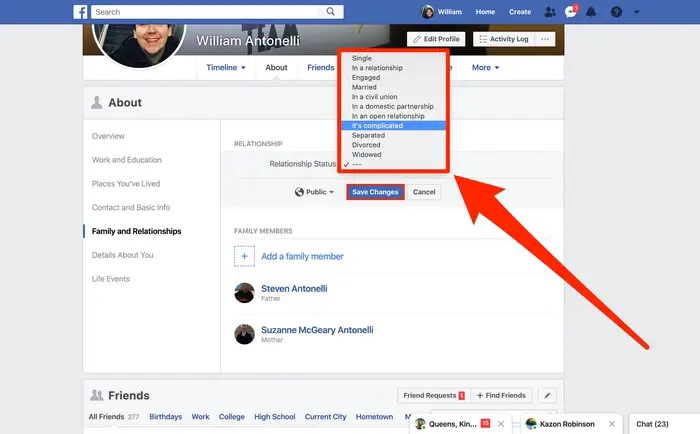Open Steven Antonelli's profile link
Image resolution: width=700 pixels, height=434 pixels.
coord(294,288)
